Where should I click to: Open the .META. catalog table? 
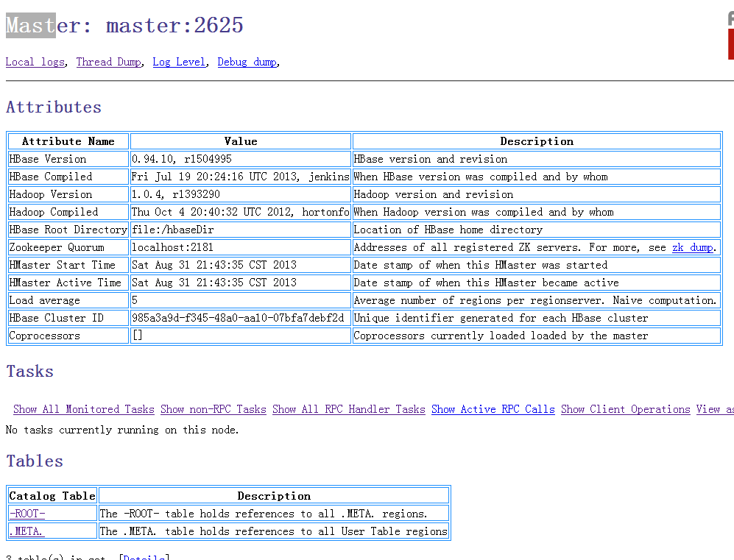26,531
